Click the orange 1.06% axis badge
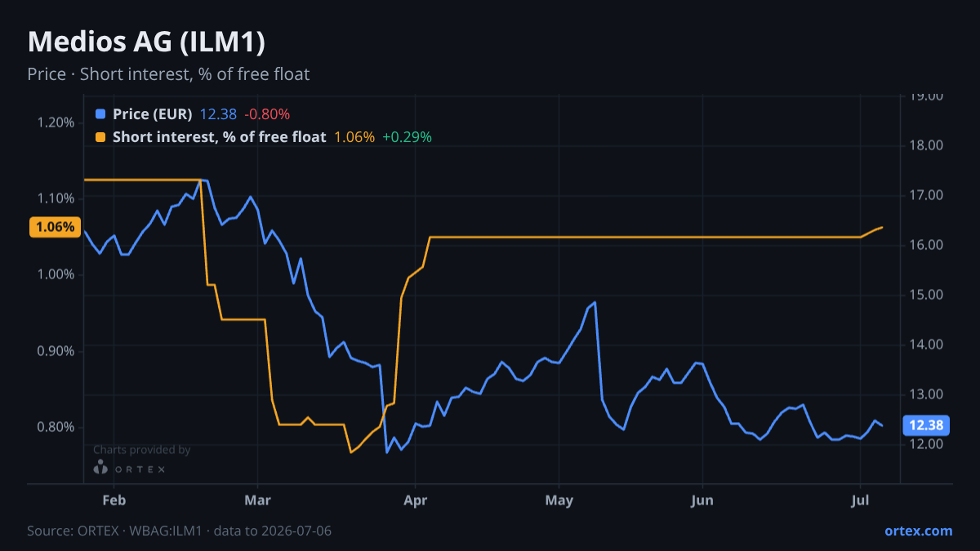This screenshot has width=980, height=551. click(x=56, y=227)
